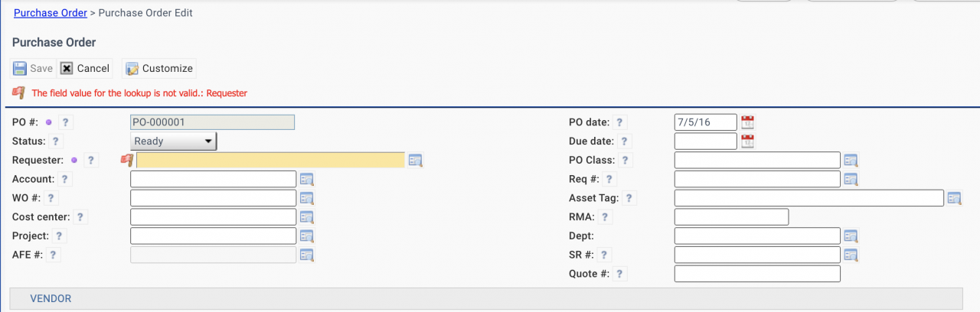The height and width of the screenshot is (312, 980).
Task: Expand the VENDOR section header
Action: [x=51, y=299]
